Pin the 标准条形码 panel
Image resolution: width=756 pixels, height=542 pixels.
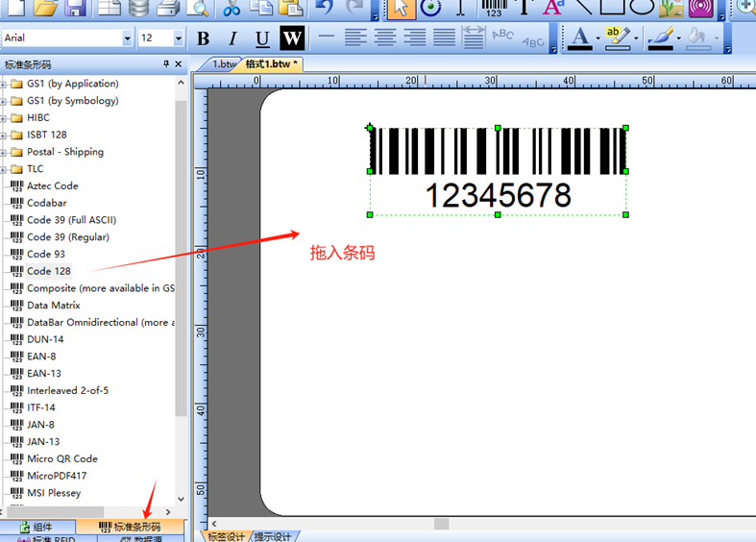[x=166, y=64]
